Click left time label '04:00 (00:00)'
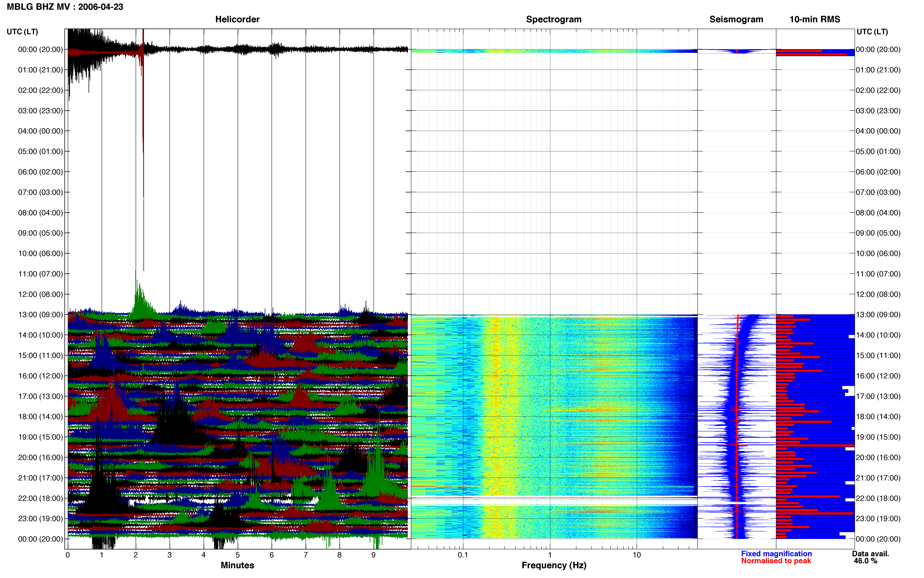This screenshot has width=924, height=578. [x=41, y=131]
